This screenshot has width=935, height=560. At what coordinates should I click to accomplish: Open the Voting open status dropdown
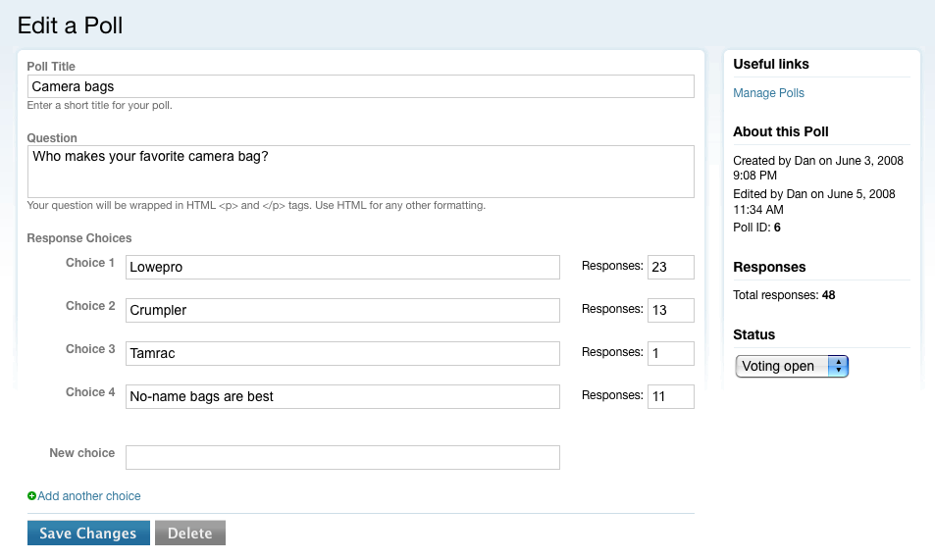point(791,366)
